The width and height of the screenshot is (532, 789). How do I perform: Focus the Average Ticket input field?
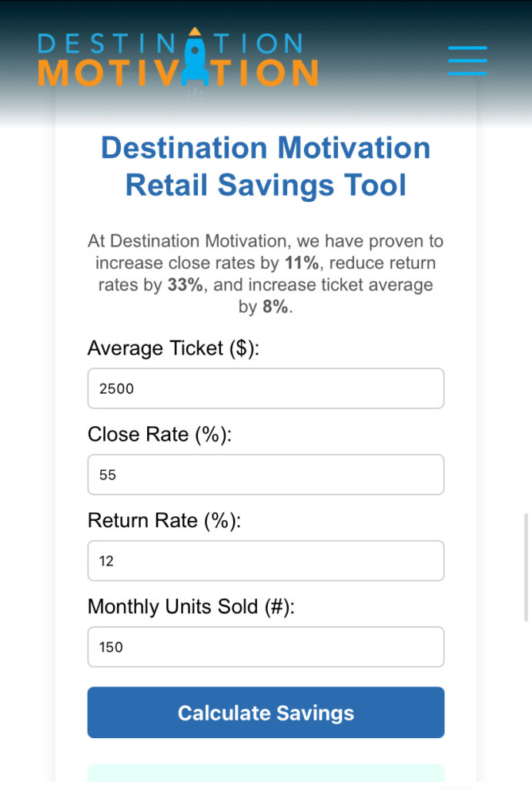tap(266, 388)
